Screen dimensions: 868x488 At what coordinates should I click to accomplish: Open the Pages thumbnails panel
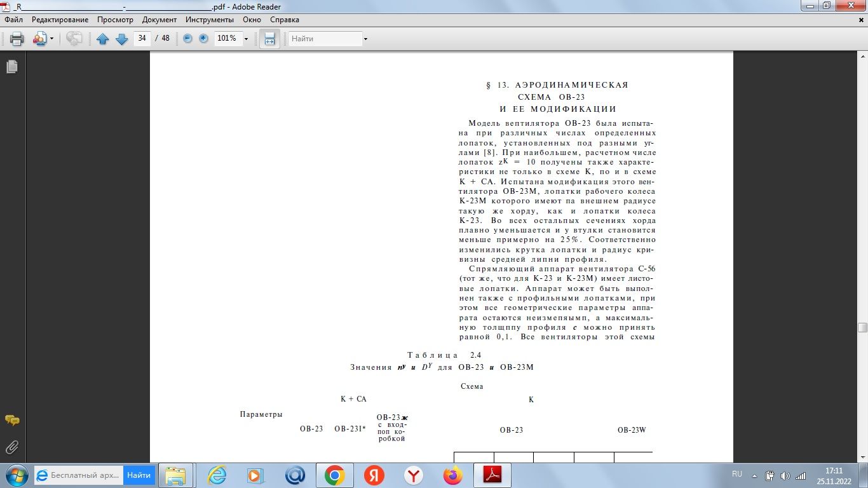click(x=11, y=67)
